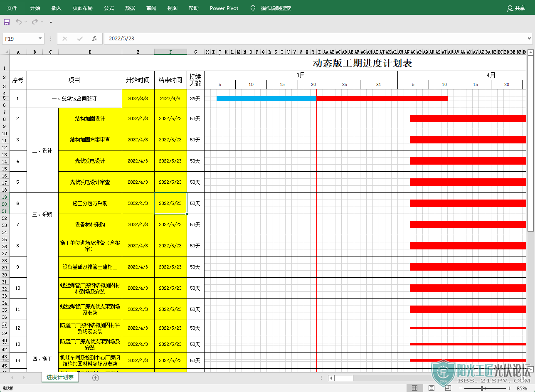Click the Insert Function fx icon
Screen dimensions: 535x392
95,39
